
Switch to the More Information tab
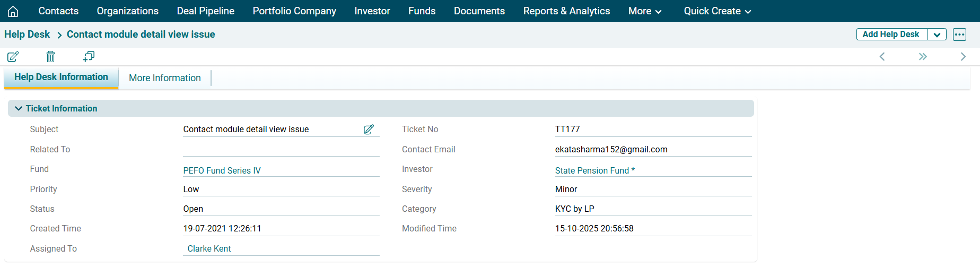click(164, 78)
